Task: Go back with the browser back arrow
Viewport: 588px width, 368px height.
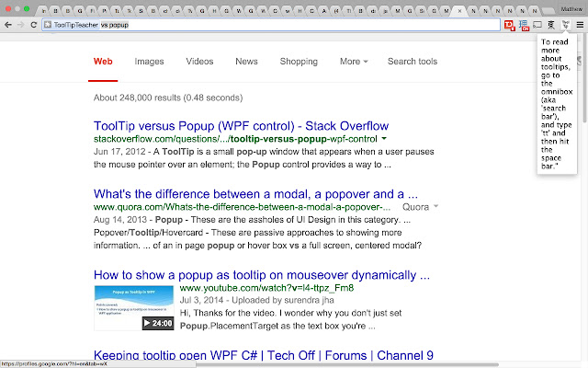Action: [8, 25]
